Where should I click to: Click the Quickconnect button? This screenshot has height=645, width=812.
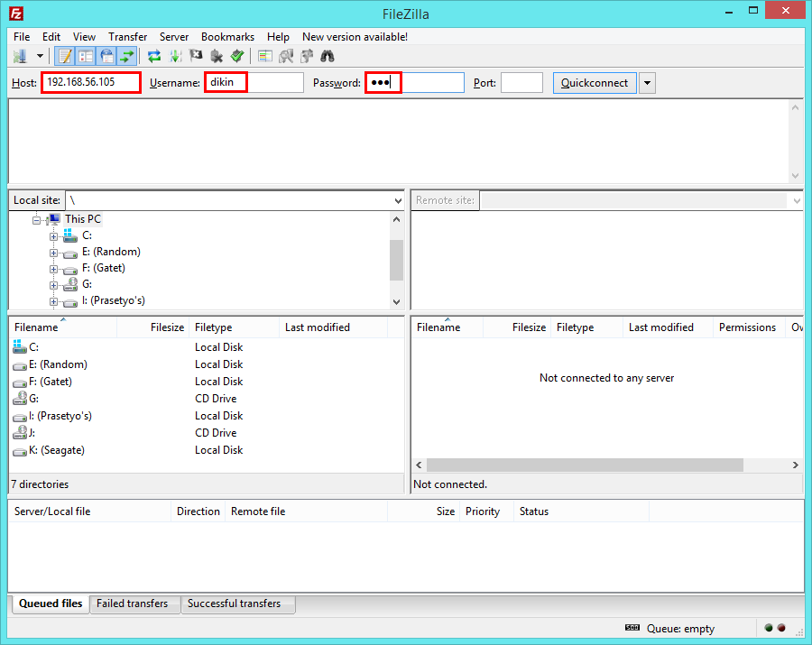pyautogui.click(x=595, y=83)
